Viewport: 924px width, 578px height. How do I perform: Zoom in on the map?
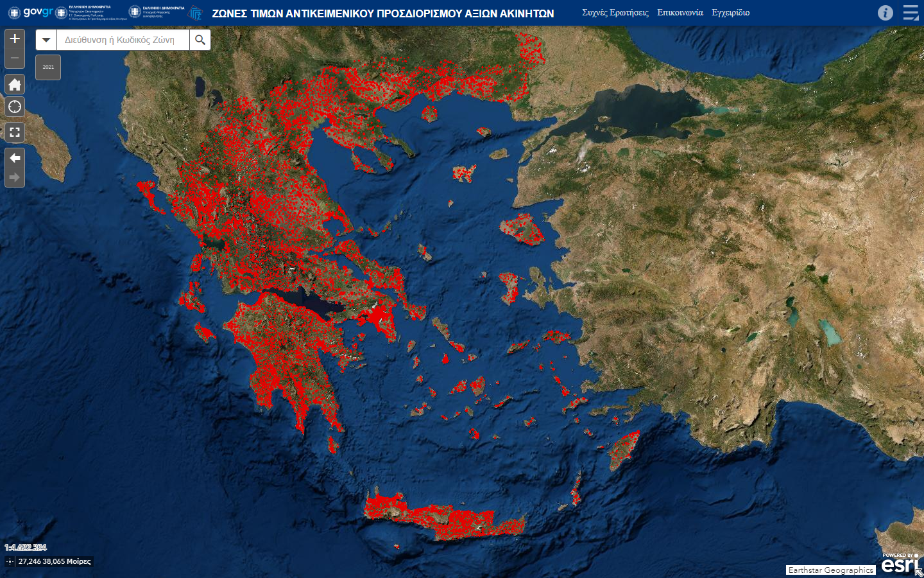tap(15, 39)
